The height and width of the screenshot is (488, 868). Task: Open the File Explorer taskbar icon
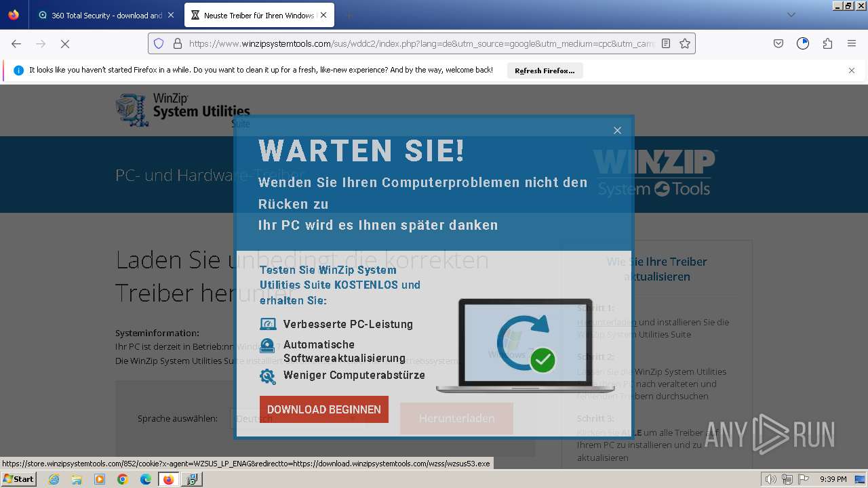pyautogui.click(x=77, y=479)
